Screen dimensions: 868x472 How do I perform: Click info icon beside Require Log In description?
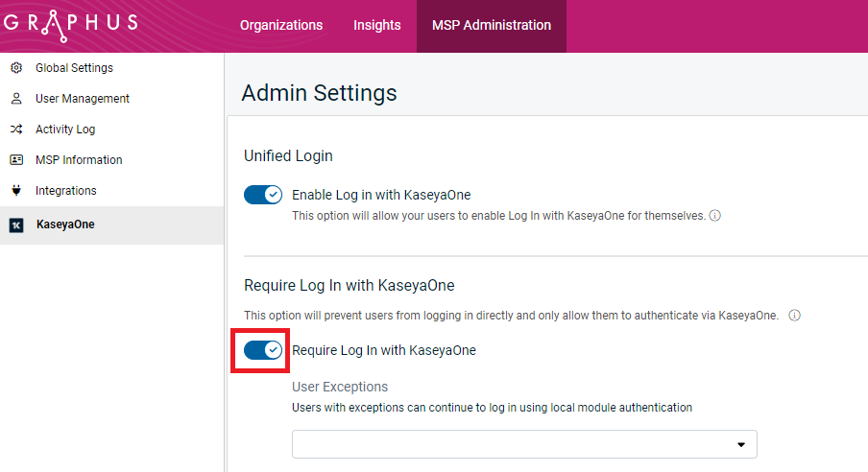coord(794,315)
